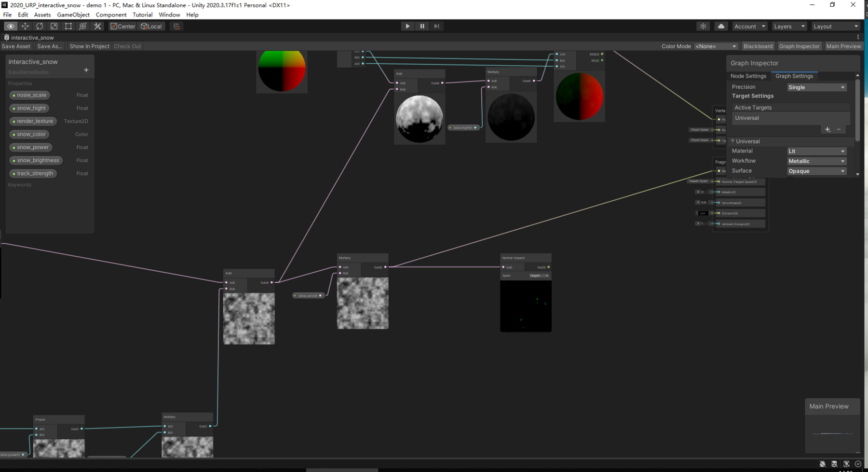Image resolution: width=868 pixels, height=472 pixels.
Task: Open the Assets menu
Action: pyautogui.click(x=42, y=15)
